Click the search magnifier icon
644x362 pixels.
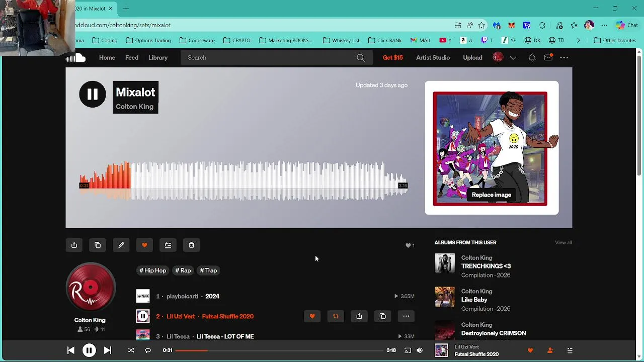click(361, 58)
